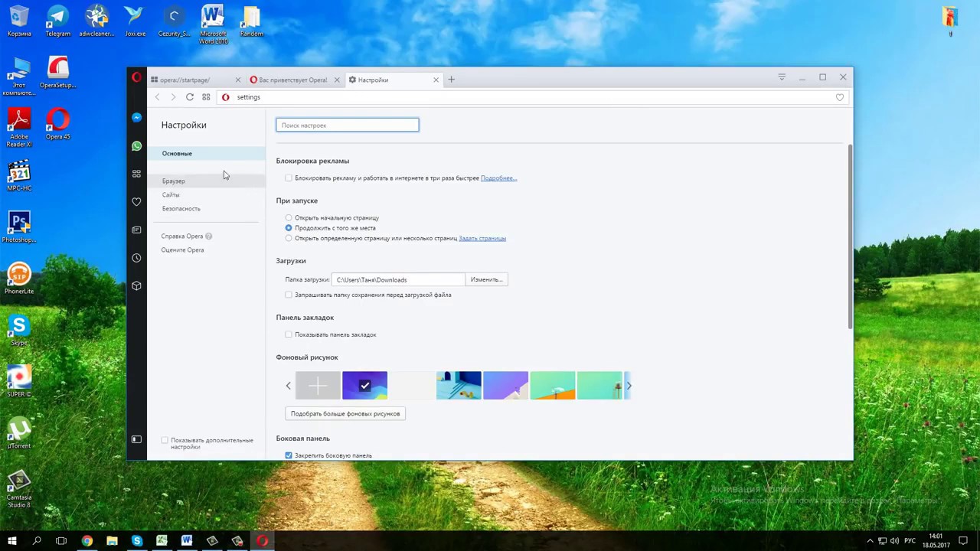Enable ask for save folder checkbox
980x551 pixels.
289,295
